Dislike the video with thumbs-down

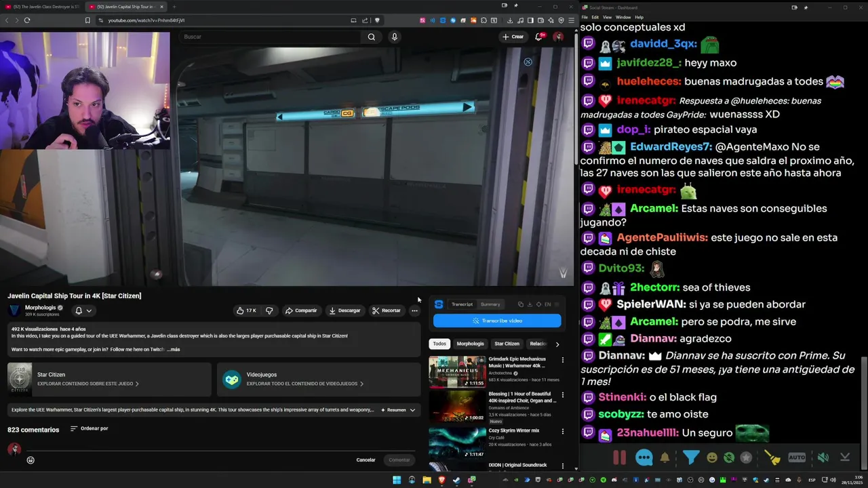(x=269, y=310)
